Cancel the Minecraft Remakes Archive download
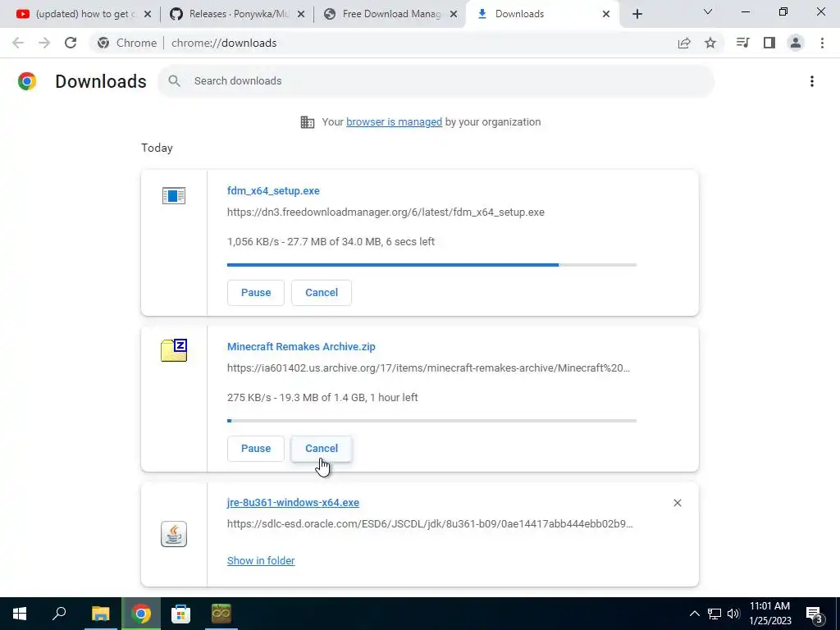 pyautogui.click(x=322, y=449)
